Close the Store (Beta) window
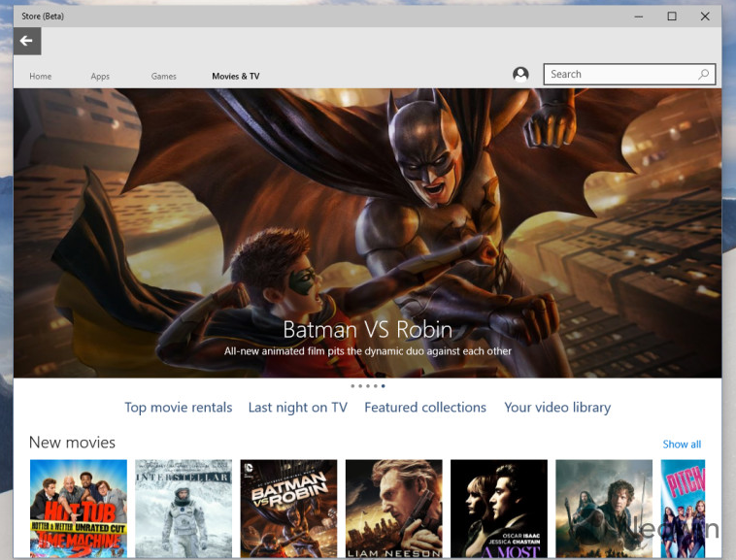736x560 pixels. point(705,16)
